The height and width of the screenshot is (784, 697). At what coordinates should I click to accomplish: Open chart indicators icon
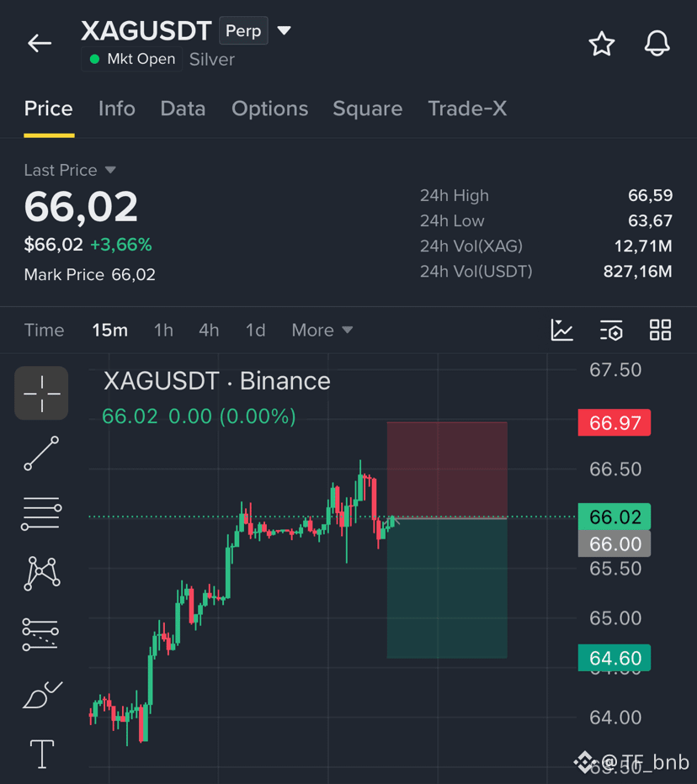point(562,330)
